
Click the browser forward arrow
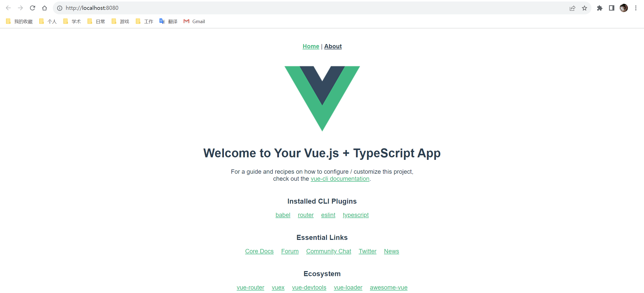(20, 8)
